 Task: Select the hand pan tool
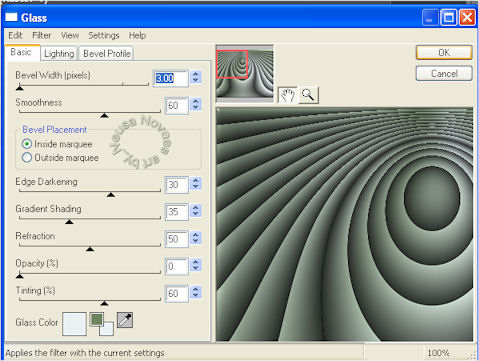[288, 95]
